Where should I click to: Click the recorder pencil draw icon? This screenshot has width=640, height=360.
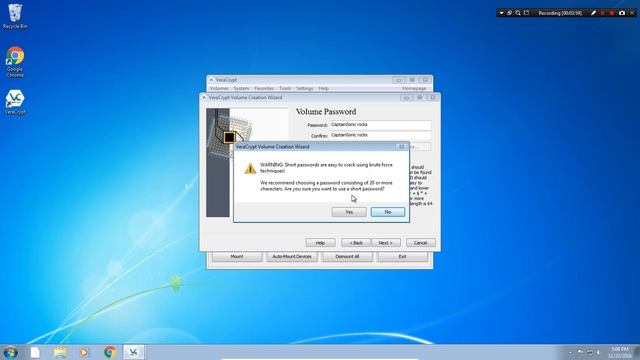593,13
